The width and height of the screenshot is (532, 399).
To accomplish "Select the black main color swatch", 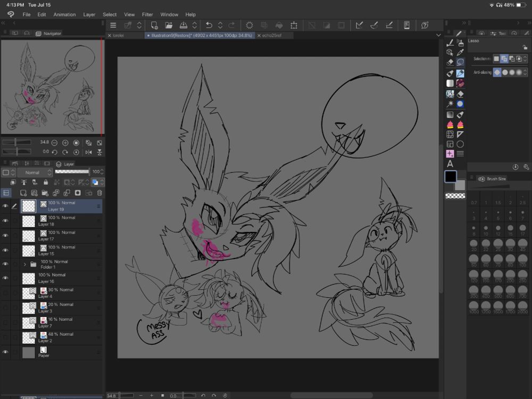I will (x=451, y=177).
